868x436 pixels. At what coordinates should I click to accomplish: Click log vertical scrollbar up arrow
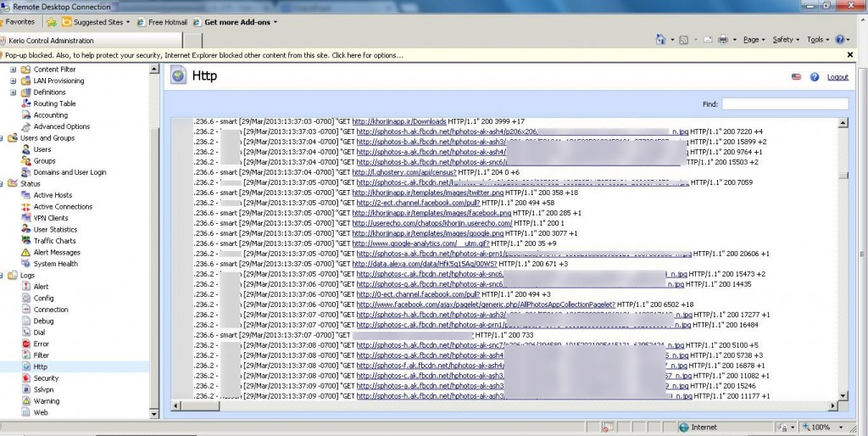843,123
